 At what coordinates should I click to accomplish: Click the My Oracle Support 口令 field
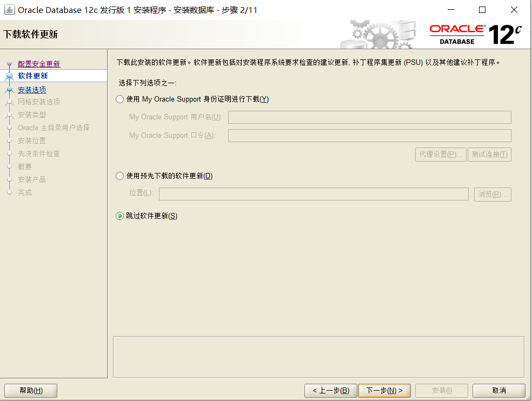tap(369, 136)
